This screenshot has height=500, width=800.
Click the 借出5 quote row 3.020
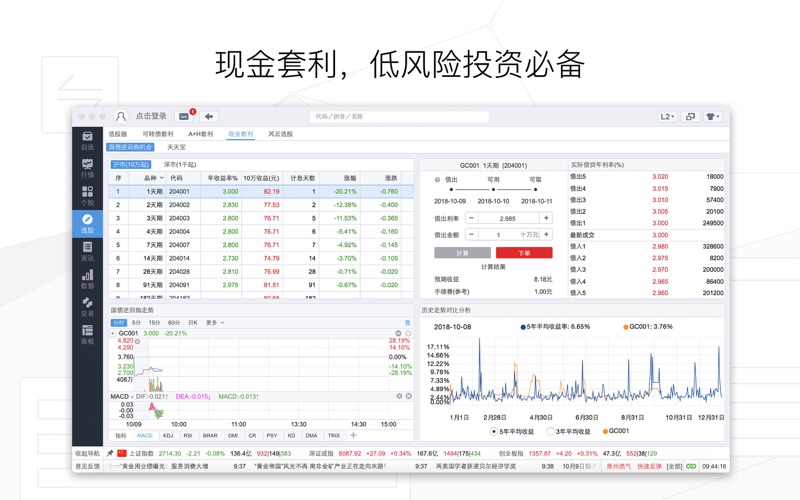(x=646, y=177)
